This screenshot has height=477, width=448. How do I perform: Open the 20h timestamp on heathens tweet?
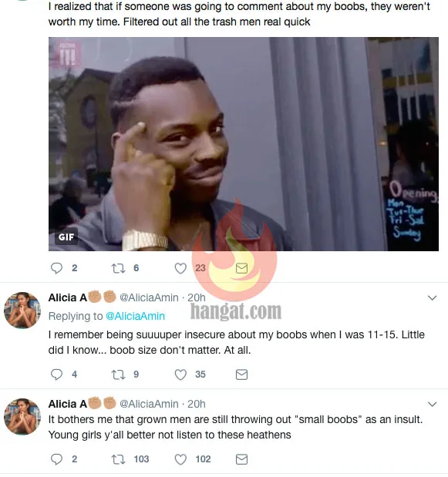click(x=197, y=404)
